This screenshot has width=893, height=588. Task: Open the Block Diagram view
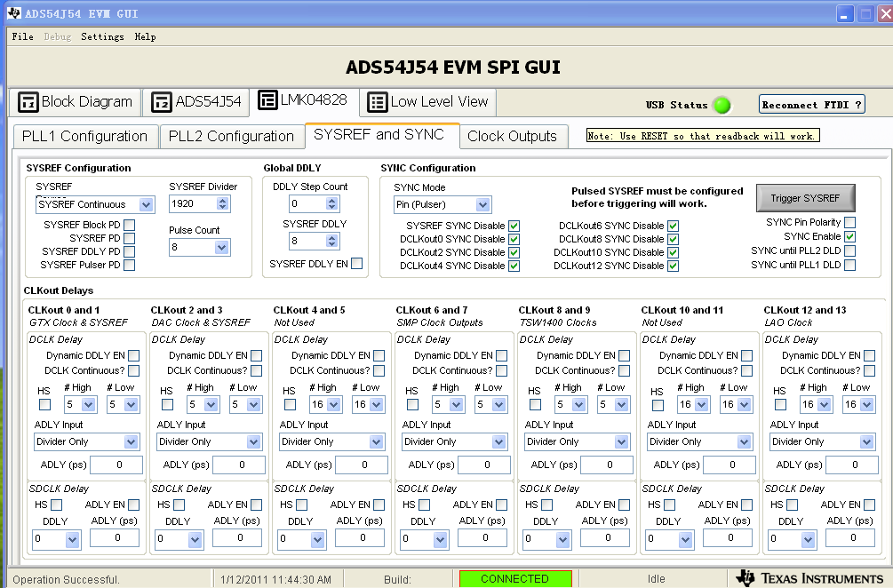(74, 101)
